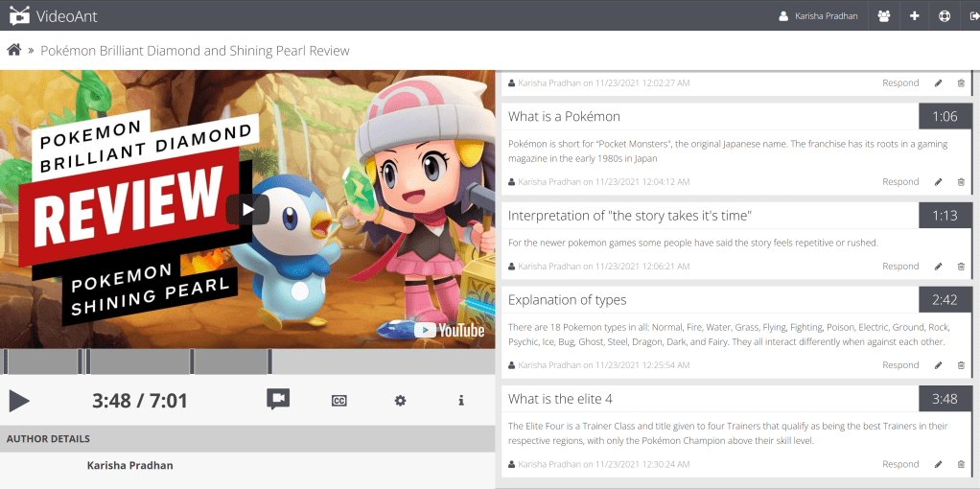The image size is (980, 489).
Task: Delete the story takes it's time annotation
Action: (x=961, y=267)
